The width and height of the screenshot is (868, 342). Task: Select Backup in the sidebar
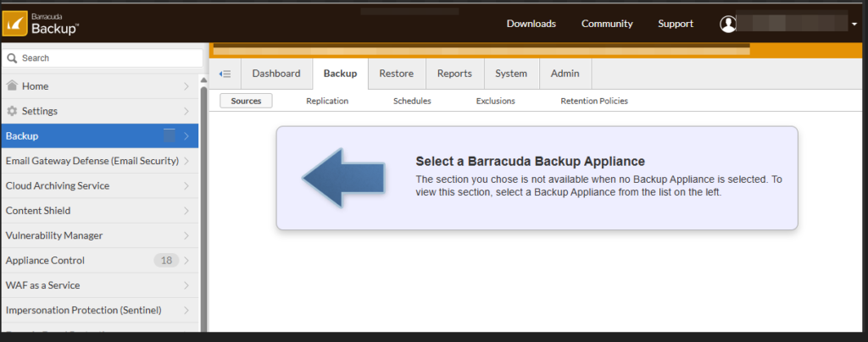coord(100,136)
